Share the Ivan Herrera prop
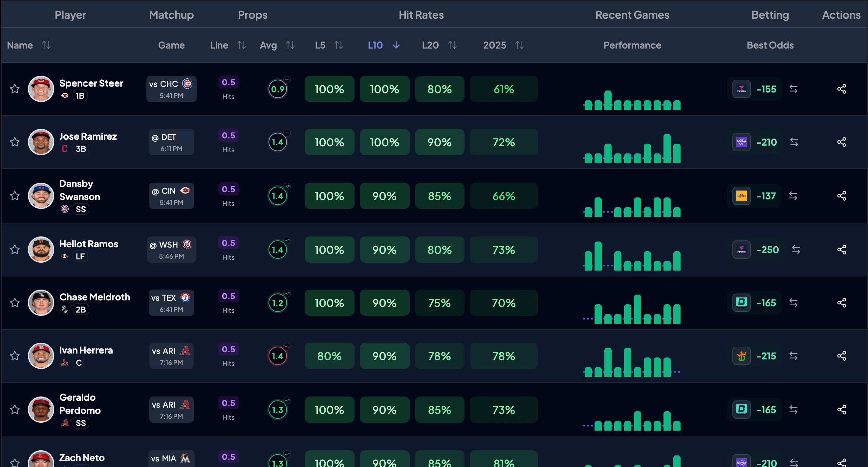 pyautogui.click(x=841, y=356)
